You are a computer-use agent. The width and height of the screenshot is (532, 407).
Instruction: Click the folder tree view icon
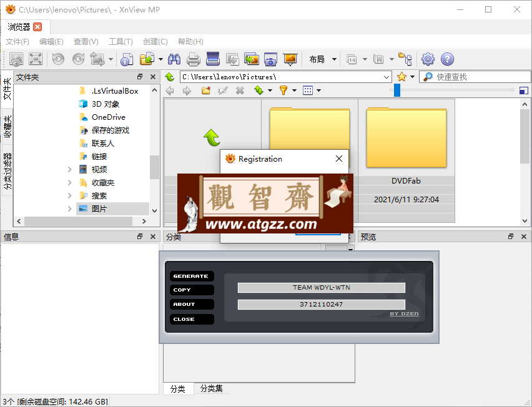[x=405, y=59]
